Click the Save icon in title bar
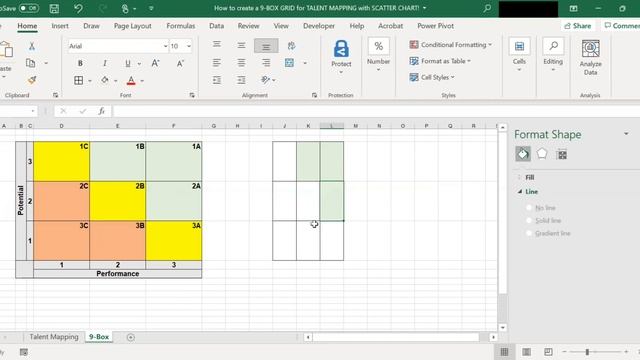Screen dimensions: 640x360 pyautogui.click(x=54, y=8)
